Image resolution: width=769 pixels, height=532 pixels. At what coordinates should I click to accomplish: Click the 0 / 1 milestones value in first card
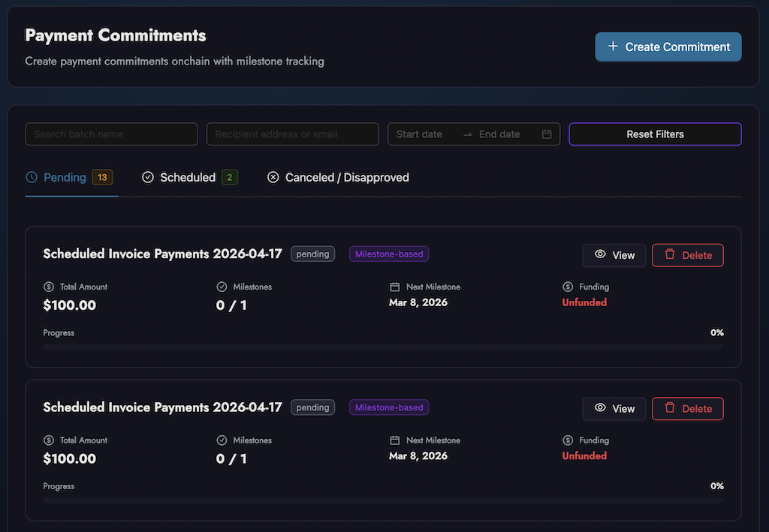(231, 305)
